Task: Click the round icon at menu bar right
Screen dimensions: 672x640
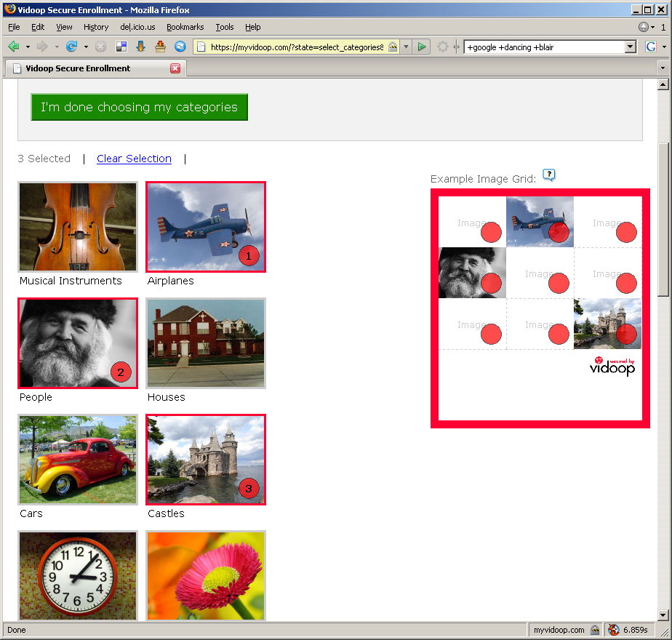Action: [644, 27]
